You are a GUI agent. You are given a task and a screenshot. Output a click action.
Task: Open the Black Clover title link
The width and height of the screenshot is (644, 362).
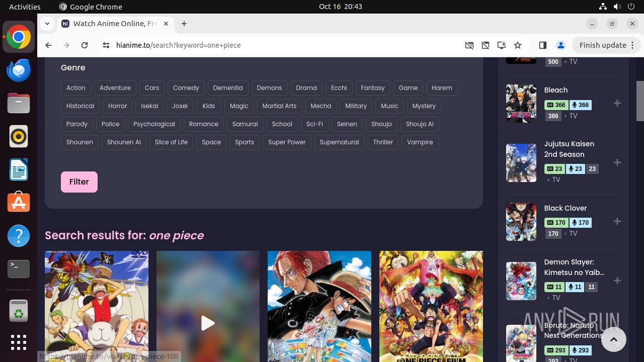[566, 208]
